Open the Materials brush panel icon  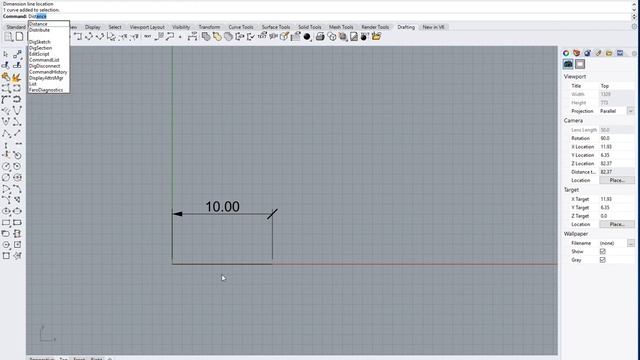click(x=598, y=53)
